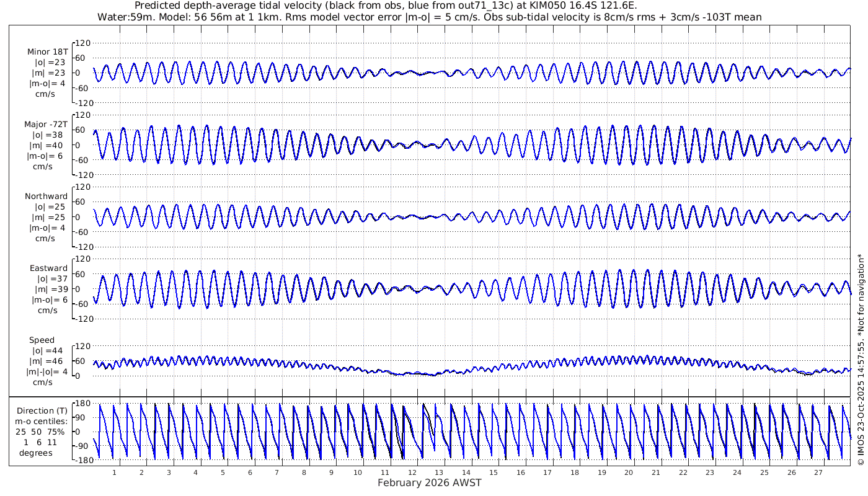Image resolution: width=868 pixels, height=496 pixels.
Task: Click the '1 6 11' centile values
Action: tap(40, 442)
